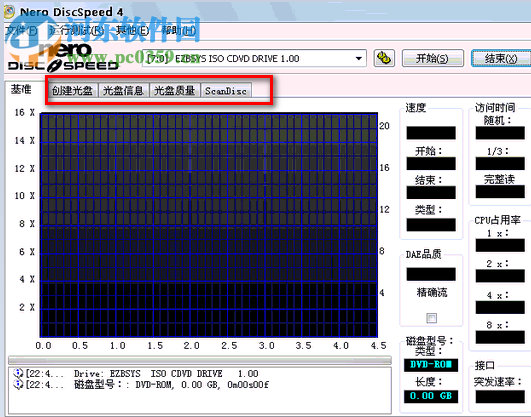Click the second log entry icon
531x417 pixels.
click(18, 384)
